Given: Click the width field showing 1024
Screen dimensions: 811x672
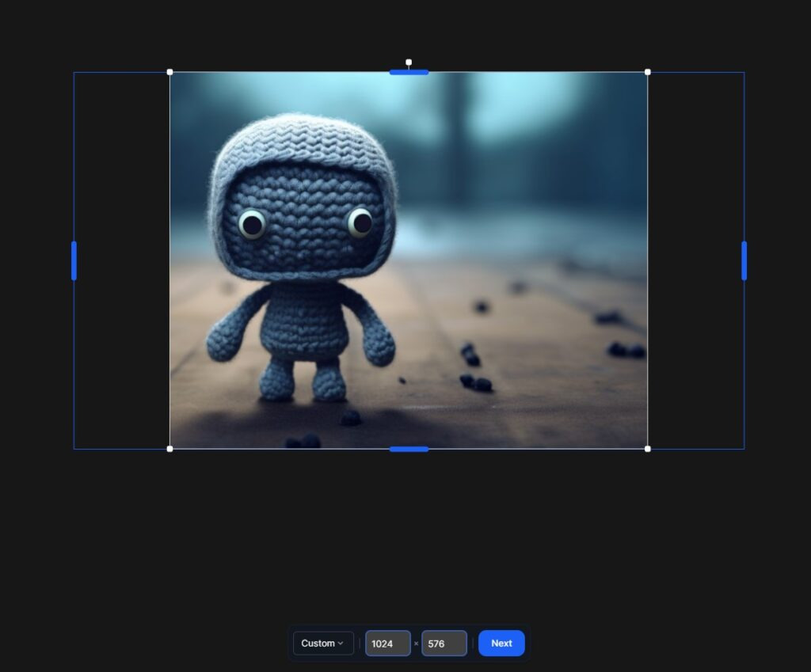Looking at the screenshot, I should tap(388, 643).
